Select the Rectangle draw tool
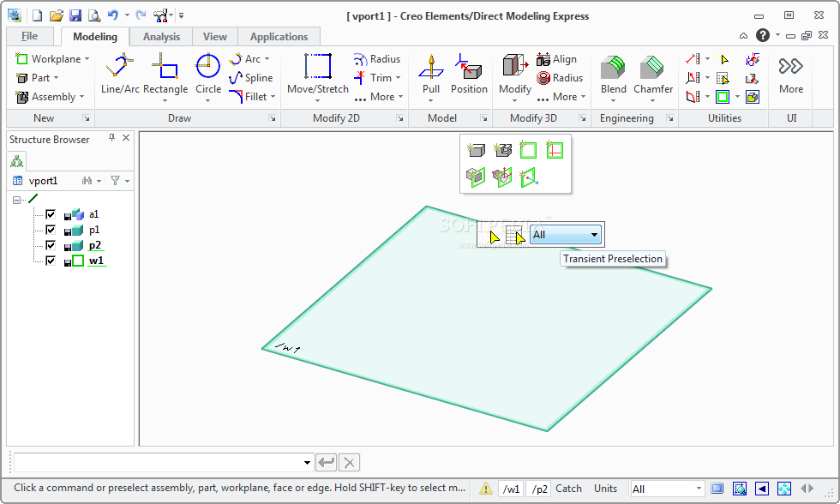 pyautogui.click(x=165, y=75)
